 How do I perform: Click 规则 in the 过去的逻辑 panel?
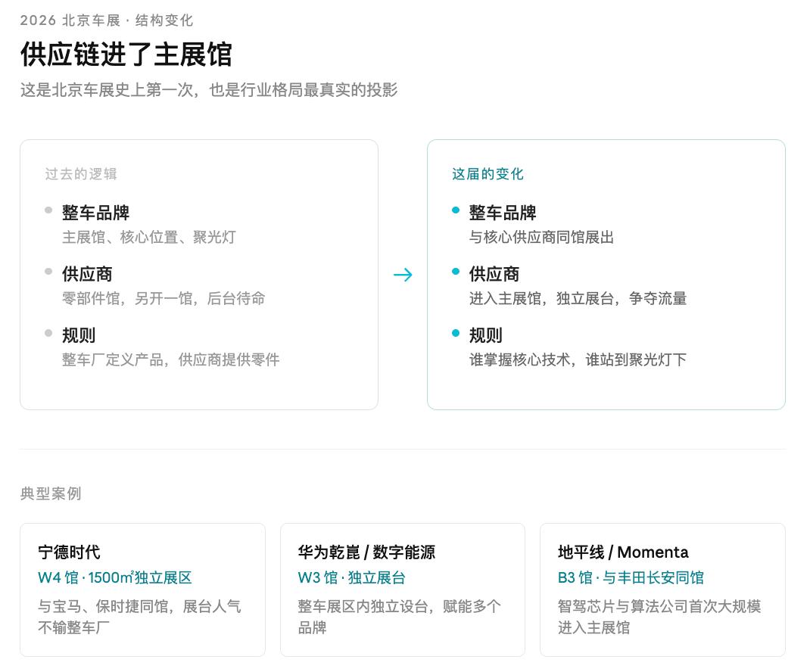[79, 335]
